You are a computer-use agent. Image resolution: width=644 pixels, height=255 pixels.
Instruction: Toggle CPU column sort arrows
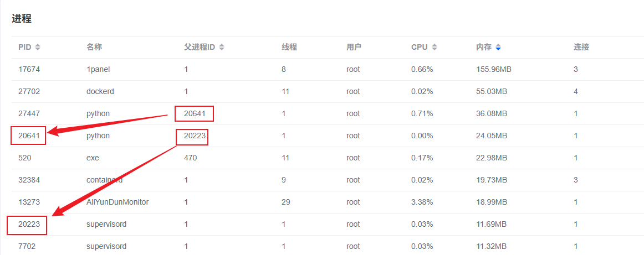point(435,48)
